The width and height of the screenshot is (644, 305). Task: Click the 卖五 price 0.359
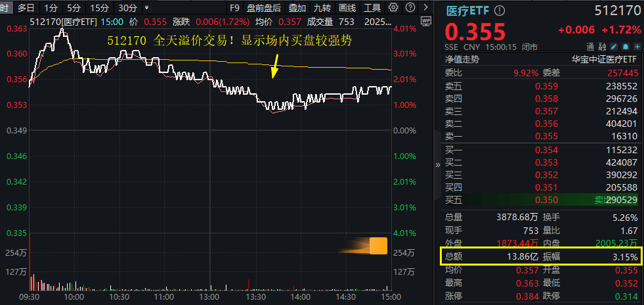[547, 86]
